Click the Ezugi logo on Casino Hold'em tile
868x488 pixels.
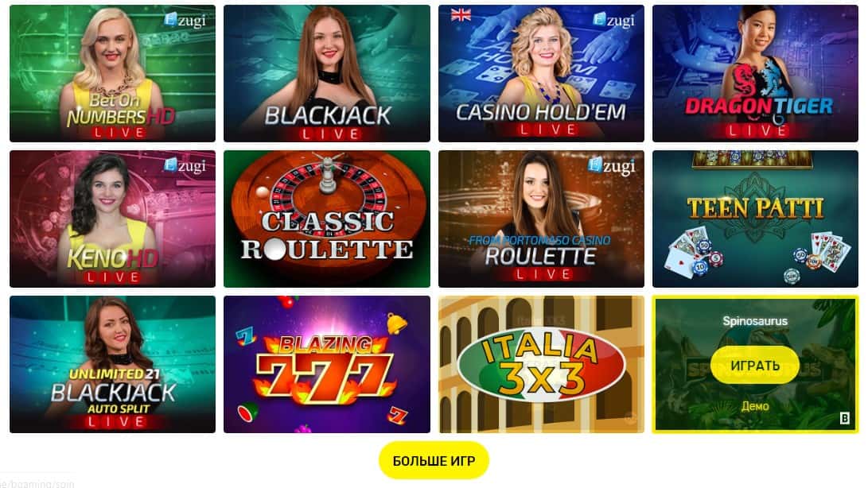pos(614,21)
